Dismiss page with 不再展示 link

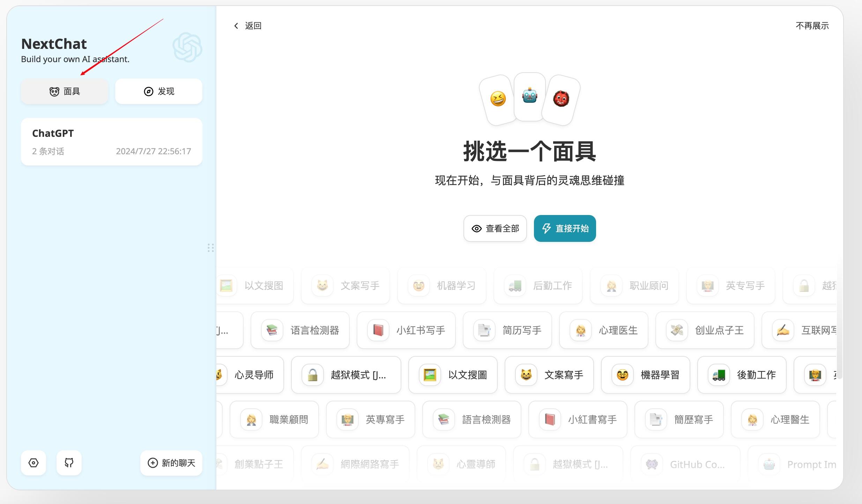(x=812, y=25)
